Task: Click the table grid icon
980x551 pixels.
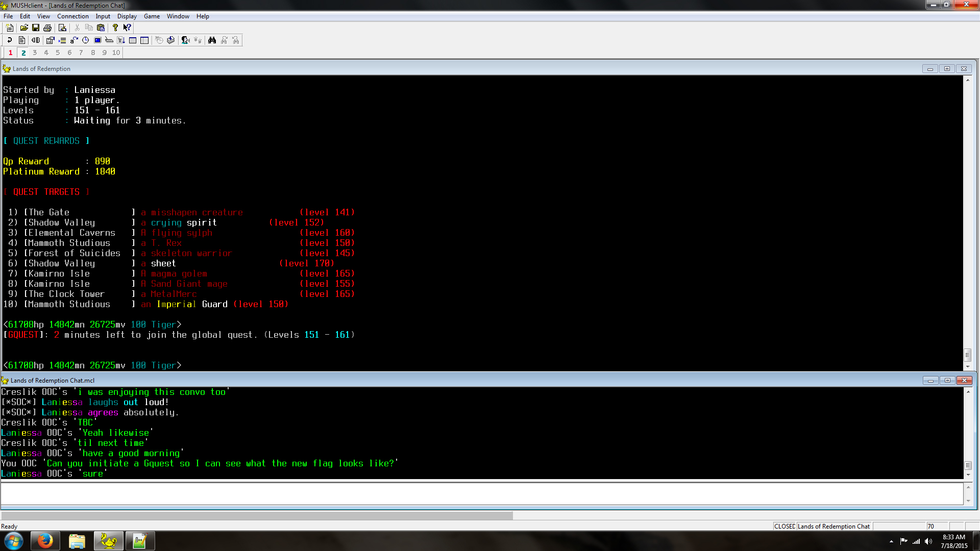Action: tap(144, 40)
